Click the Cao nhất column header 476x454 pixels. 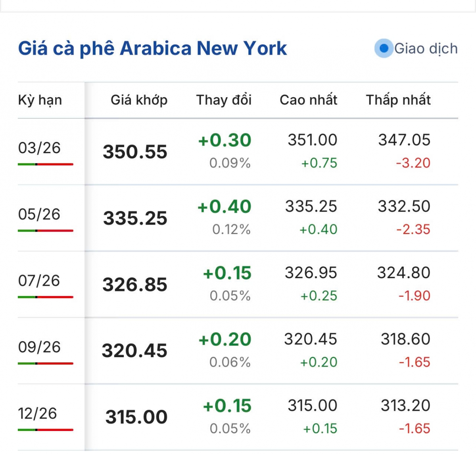point(308,100)
